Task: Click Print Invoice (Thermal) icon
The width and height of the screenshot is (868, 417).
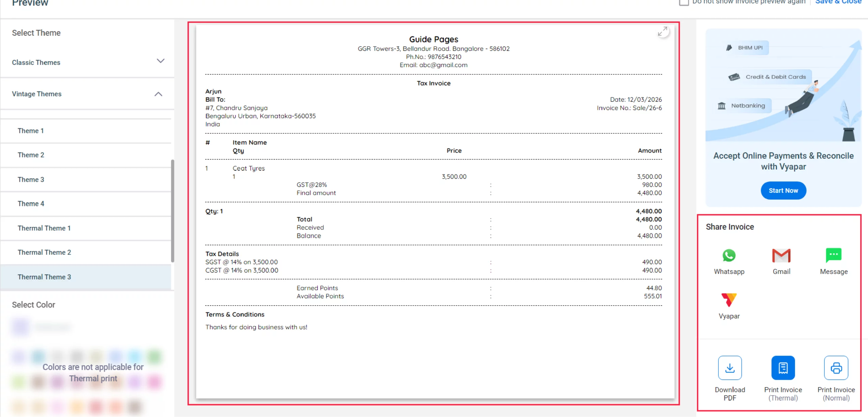Action: tap(783, 368)
